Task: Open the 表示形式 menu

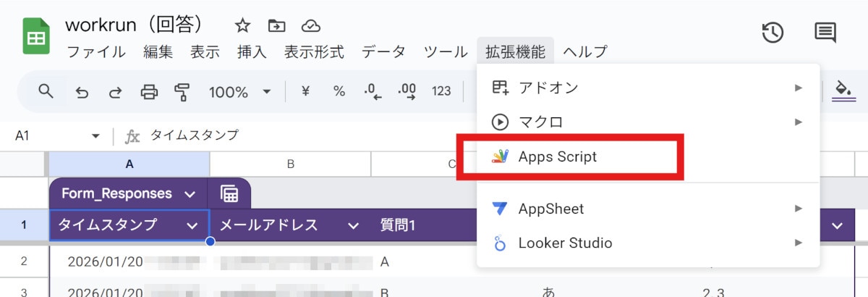Action: pyautogui.click(x=314, y=52)
